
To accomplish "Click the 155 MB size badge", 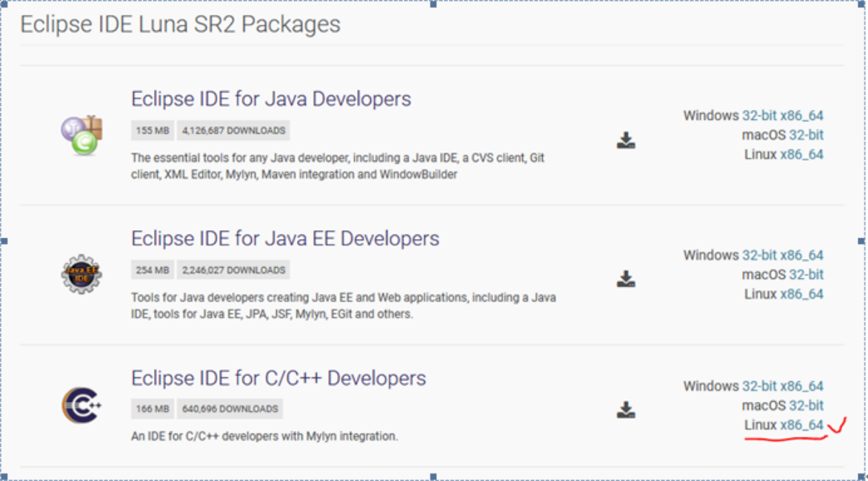I will (153, 130).
